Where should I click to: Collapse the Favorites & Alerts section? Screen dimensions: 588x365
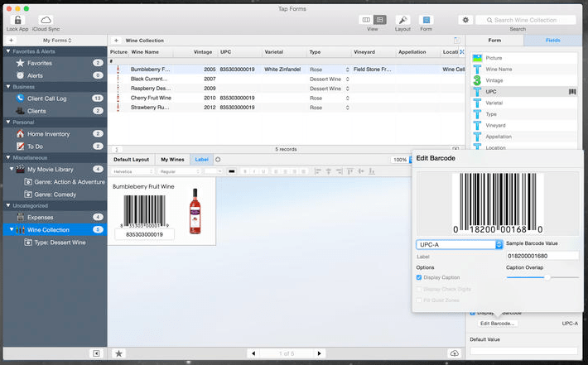[8, 51]
